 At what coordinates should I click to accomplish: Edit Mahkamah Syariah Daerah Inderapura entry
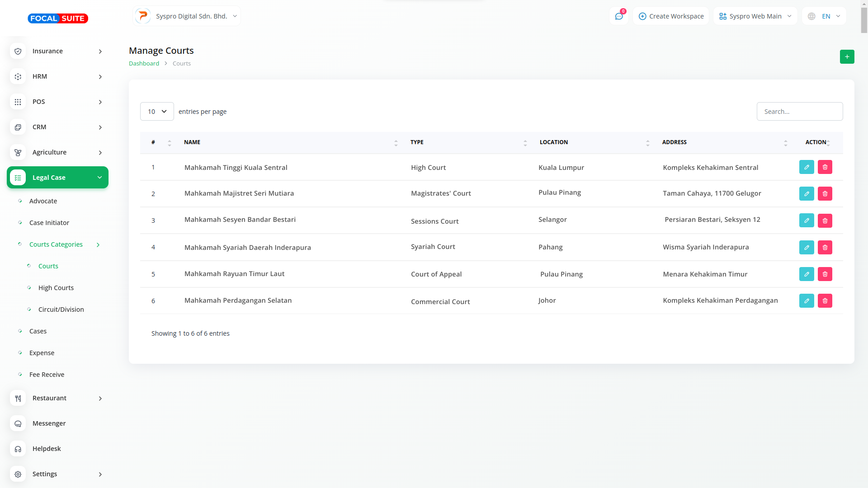point(806,248)
